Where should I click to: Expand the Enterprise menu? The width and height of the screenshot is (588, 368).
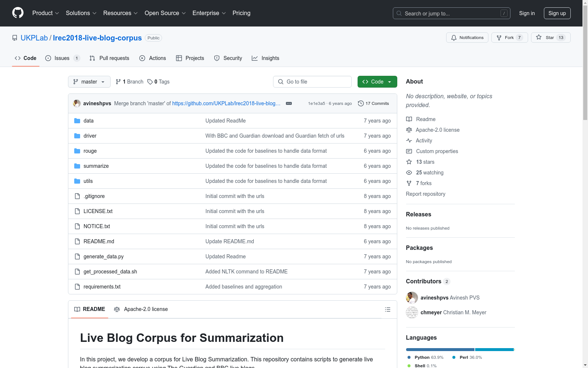[x=209, y=13]
